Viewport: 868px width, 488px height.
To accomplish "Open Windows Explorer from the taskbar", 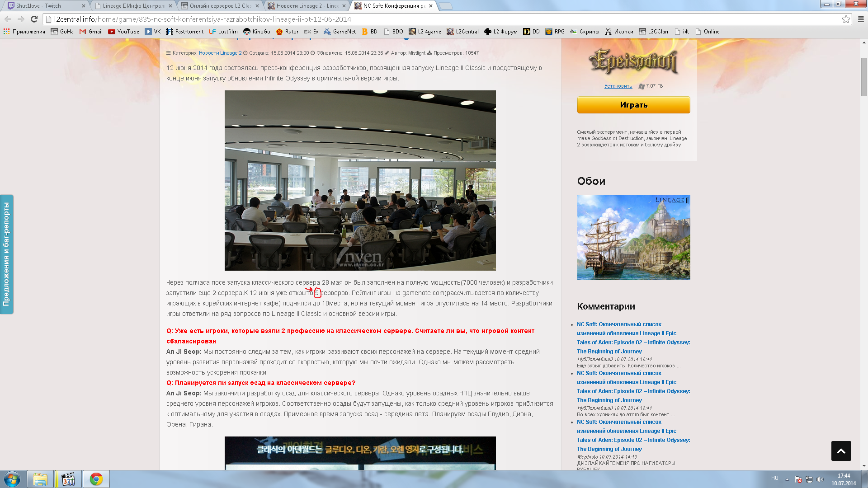I will pos(40,479).
